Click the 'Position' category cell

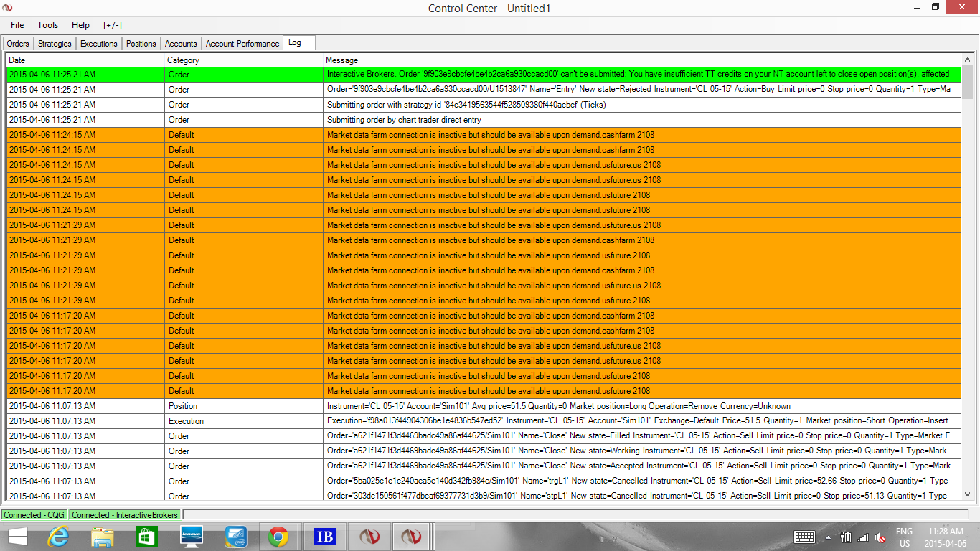(x=244, y=406)
